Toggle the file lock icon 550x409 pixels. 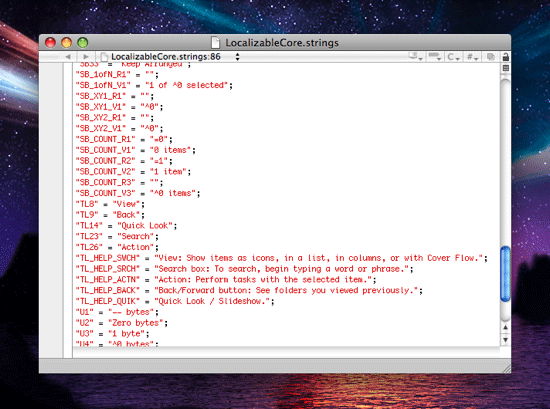click(x=505, y=56)
